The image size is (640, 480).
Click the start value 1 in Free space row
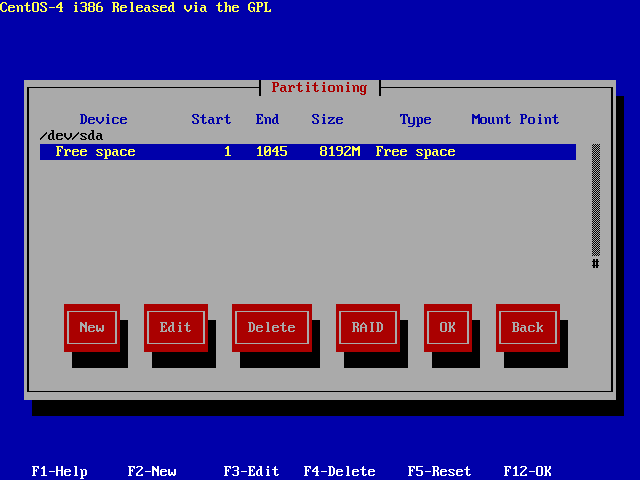pyautogui.click(x=228, y=151)
